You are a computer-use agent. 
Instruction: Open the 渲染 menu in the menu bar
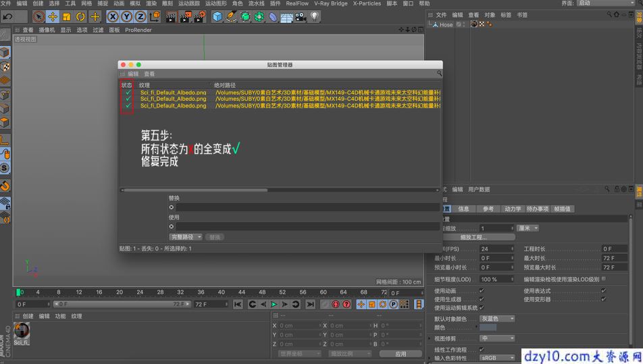point(151,3)
